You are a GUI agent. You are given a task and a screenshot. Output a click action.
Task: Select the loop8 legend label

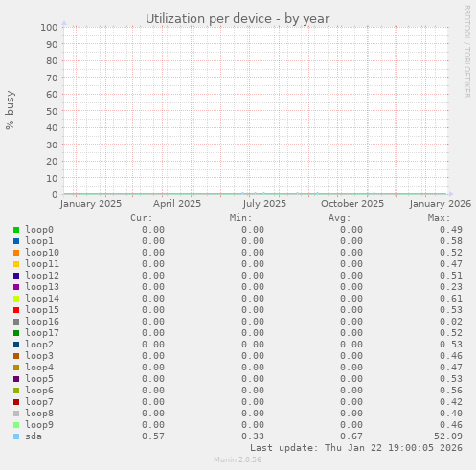(39, 414)
